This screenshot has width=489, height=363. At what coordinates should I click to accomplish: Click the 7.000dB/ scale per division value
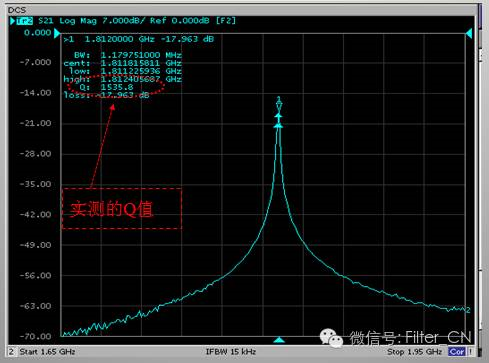[124, 21]
